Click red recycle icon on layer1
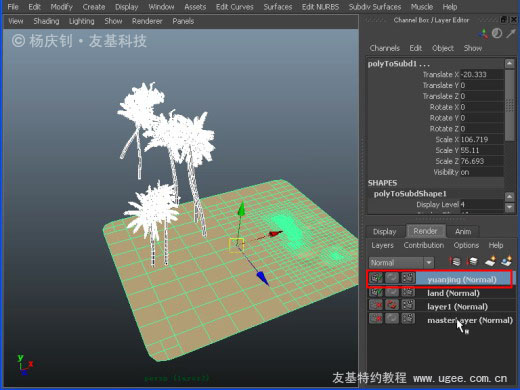 tap(392, 305)
